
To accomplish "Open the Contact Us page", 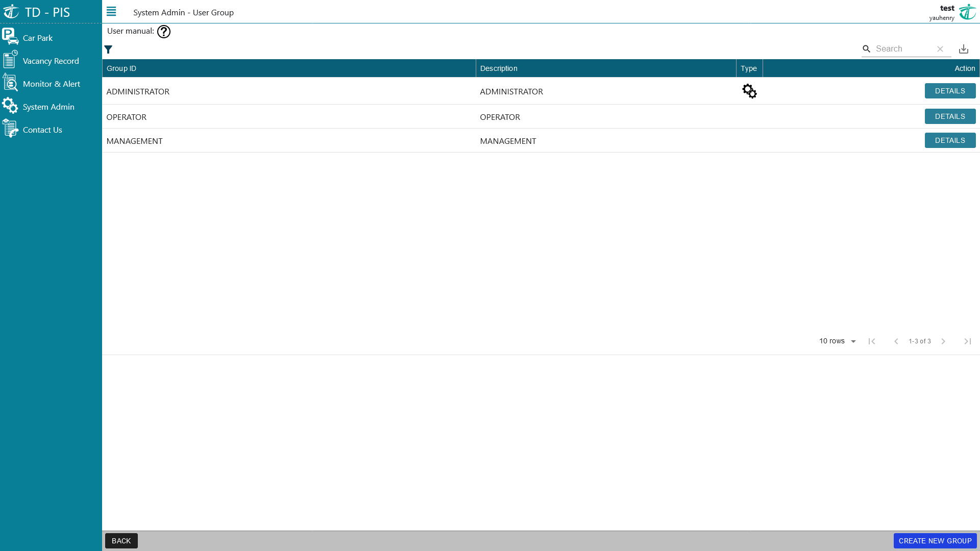I will [x=42, y=130].
